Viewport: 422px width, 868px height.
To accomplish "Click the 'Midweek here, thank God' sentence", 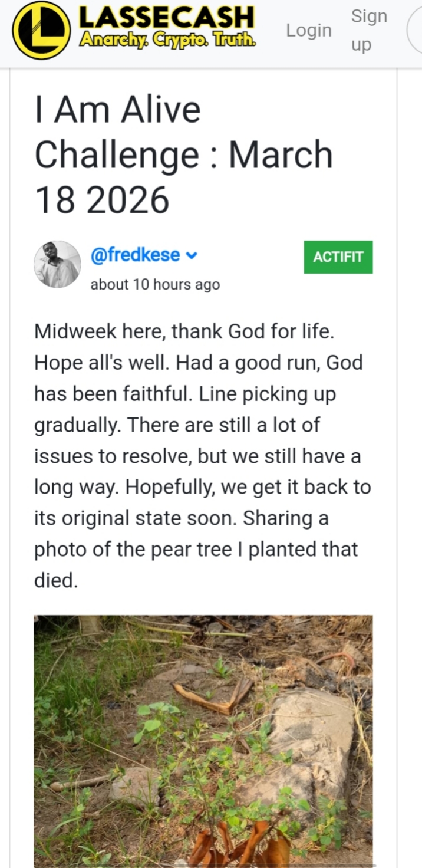I will pos(184,331).
